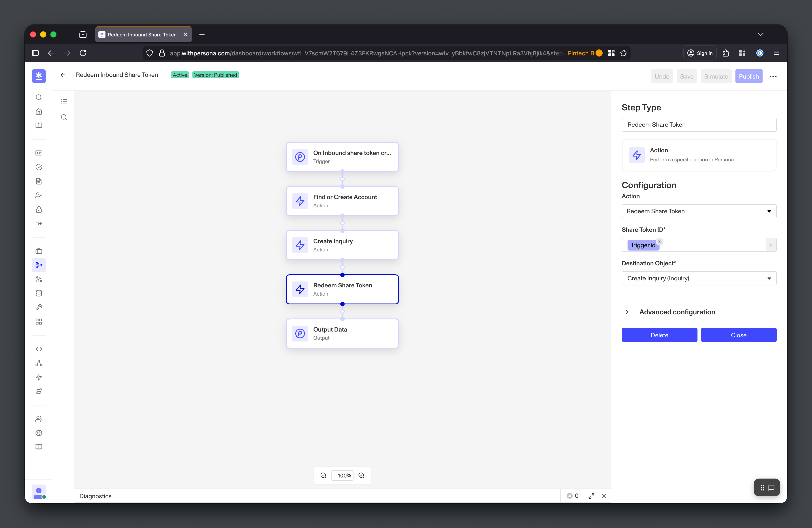The image size is (812, 528).
Task: Open the workflow steps list icon
Action: (x=64, y=101)
